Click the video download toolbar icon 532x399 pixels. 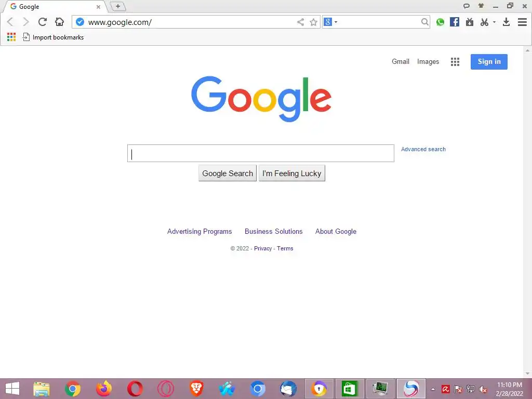(470, 22)
